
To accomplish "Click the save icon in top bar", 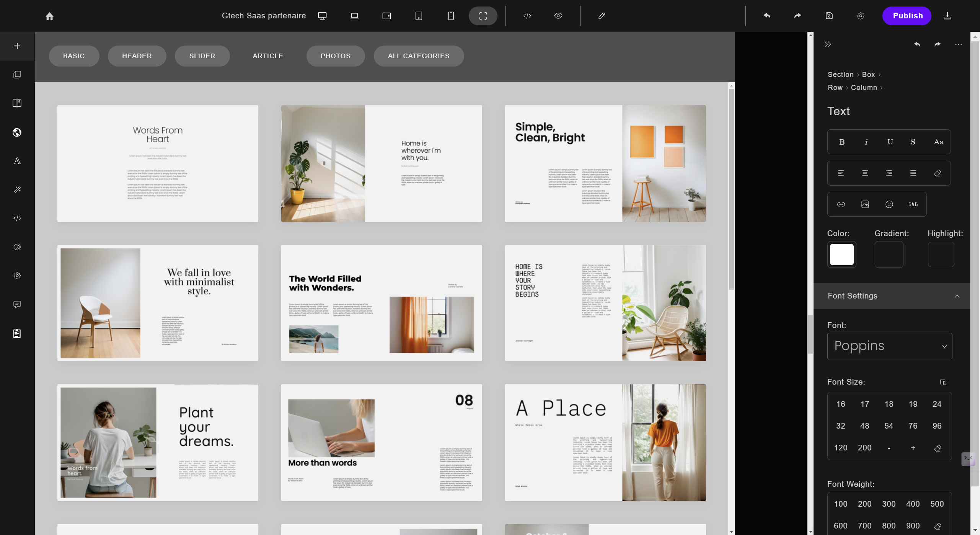I will click(829, 16).
